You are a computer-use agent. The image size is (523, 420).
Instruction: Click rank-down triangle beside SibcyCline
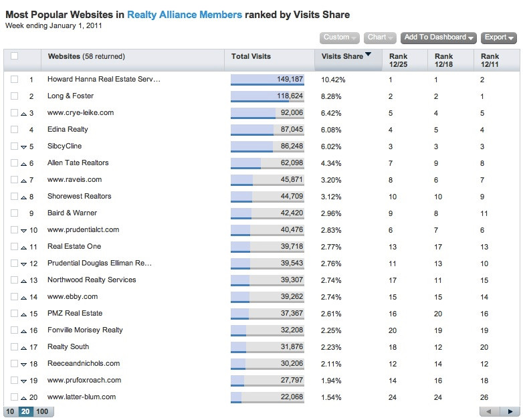[23, 147]
